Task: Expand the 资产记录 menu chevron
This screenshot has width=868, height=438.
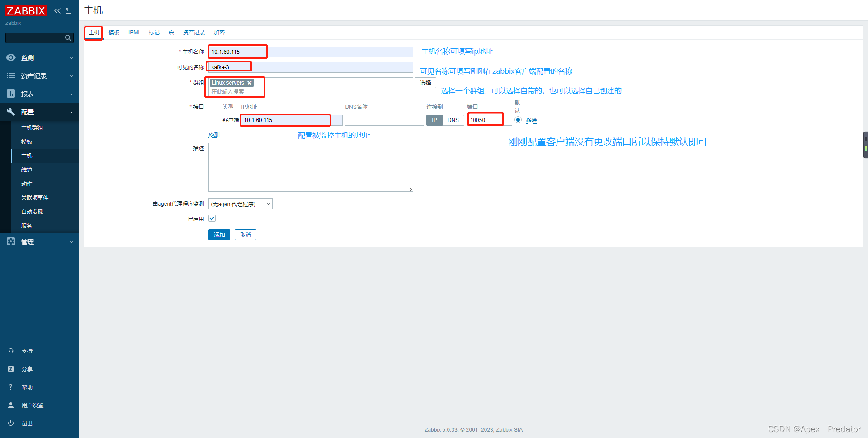Action: [x=71, y=76]
